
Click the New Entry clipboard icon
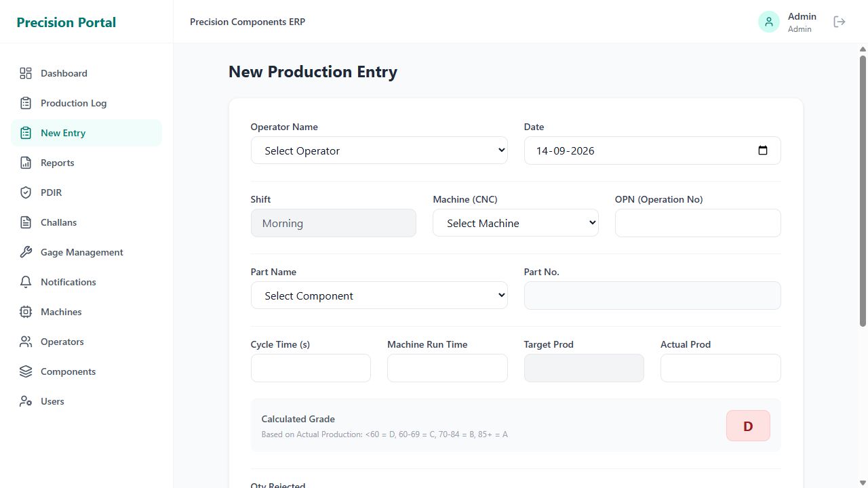click(26, 133)
